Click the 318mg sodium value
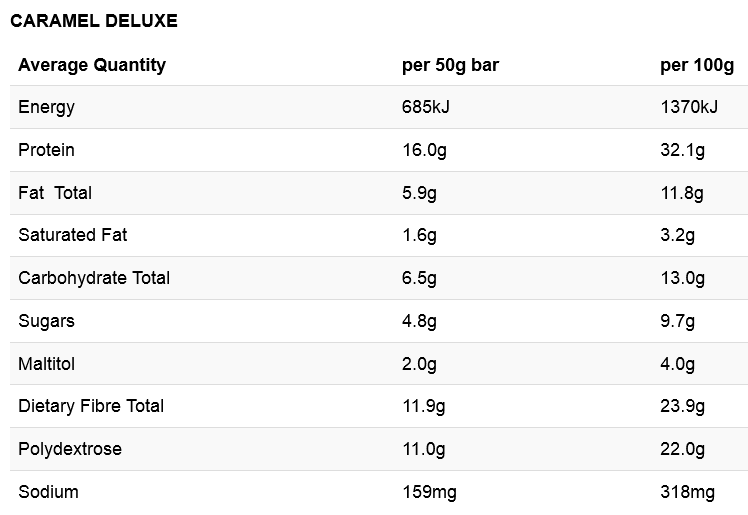 pyautogui.click(x=687, y=493)
